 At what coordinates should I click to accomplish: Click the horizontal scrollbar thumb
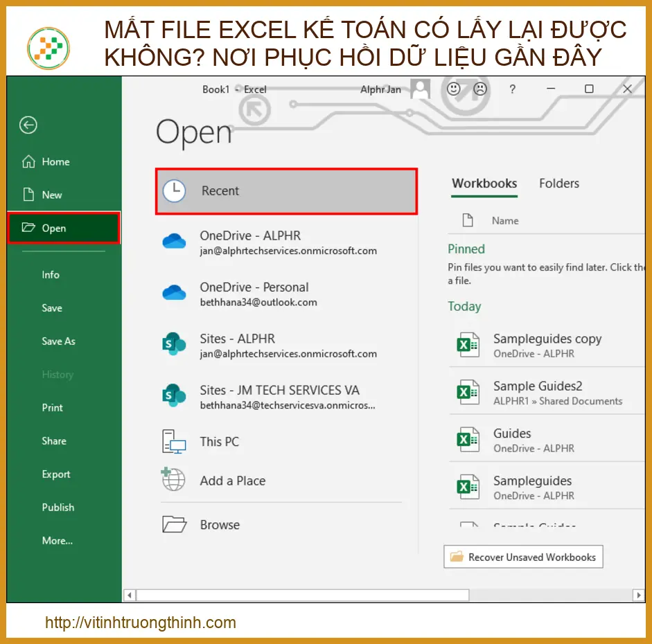pos(303,596)
